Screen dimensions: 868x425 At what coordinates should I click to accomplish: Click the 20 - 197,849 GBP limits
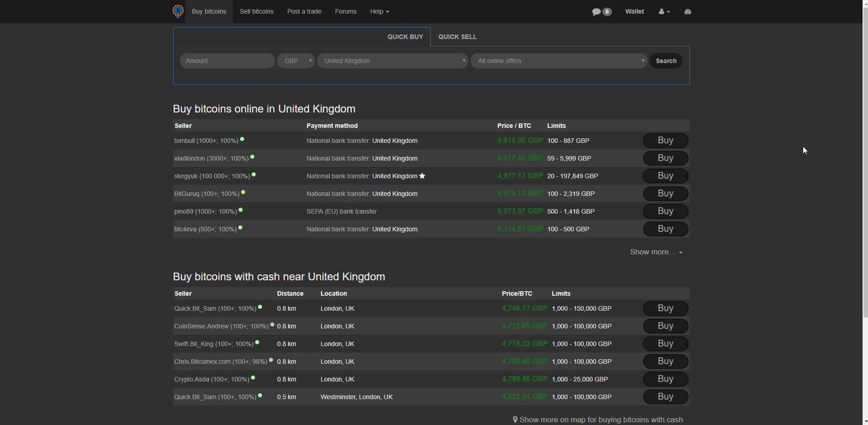(572, 176)
